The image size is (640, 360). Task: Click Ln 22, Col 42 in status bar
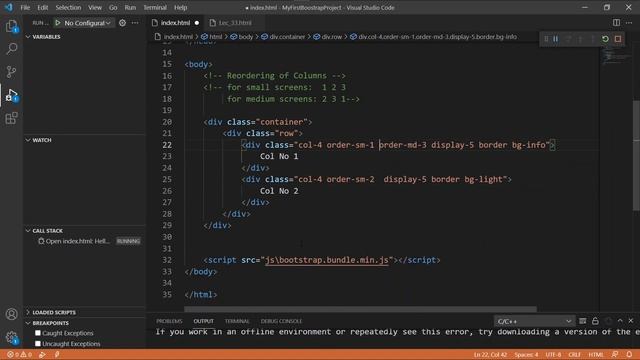tap(490, 354)
